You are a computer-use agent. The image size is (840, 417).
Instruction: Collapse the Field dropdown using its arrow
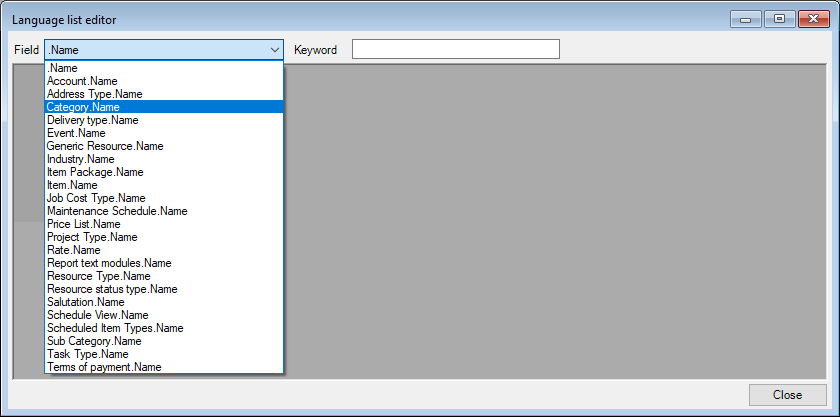[x=274, y=49]
